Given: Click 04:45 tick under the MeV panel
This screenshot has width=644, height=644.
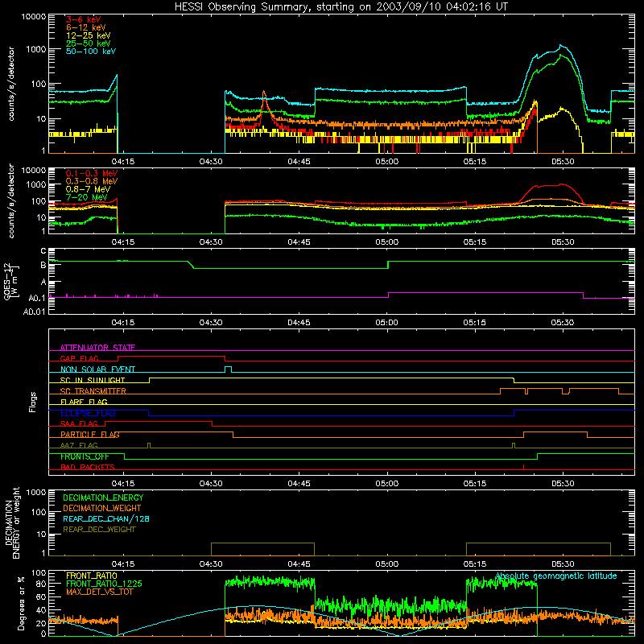Looking at the screenshot, I should point(299,242).
